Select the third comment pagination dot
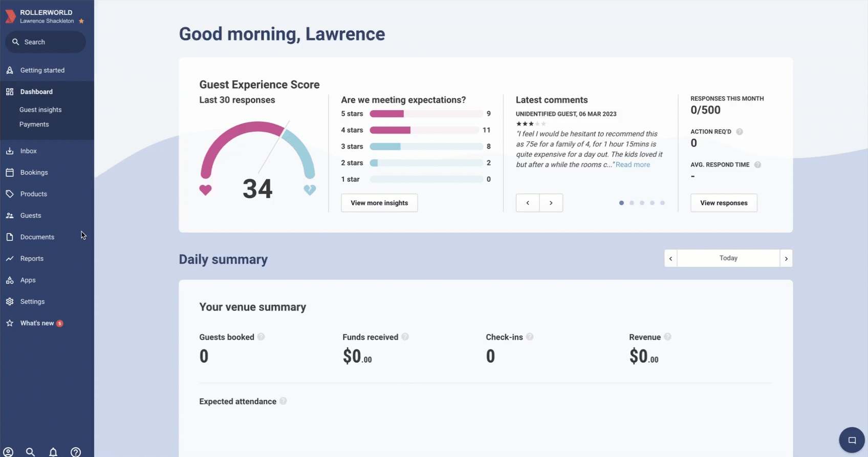The image size is (868, 457). pos(642,203)
